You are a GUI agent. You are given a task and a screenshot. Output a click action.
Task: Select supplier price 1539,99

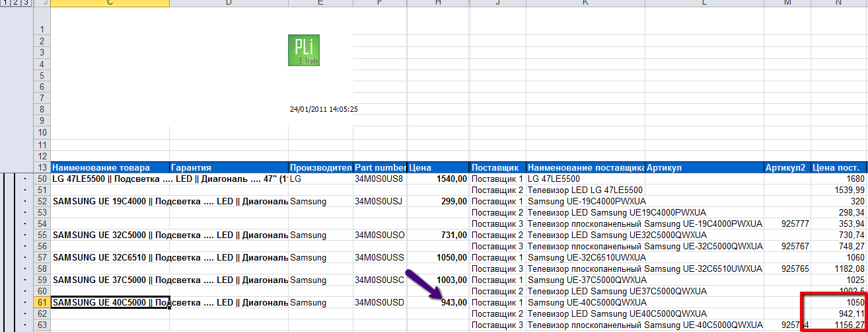(x=839, y=190)
